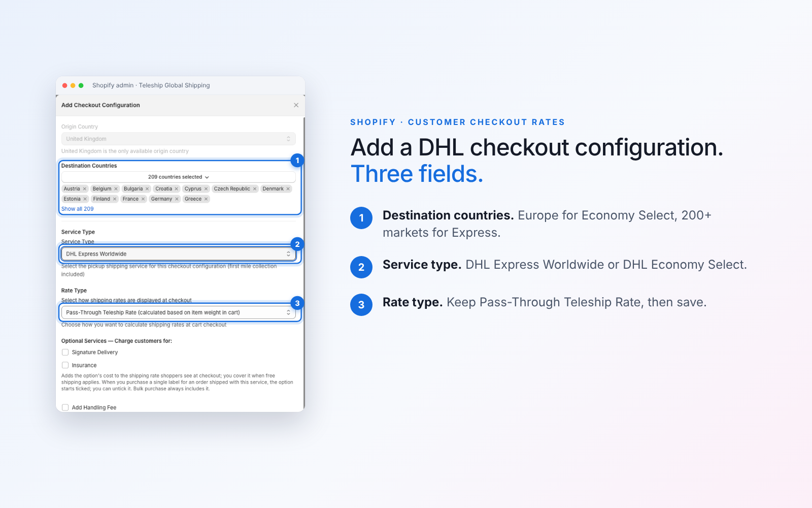Remove France country tag
Viewport: 812px width, 508px height.
pos(143,199)
